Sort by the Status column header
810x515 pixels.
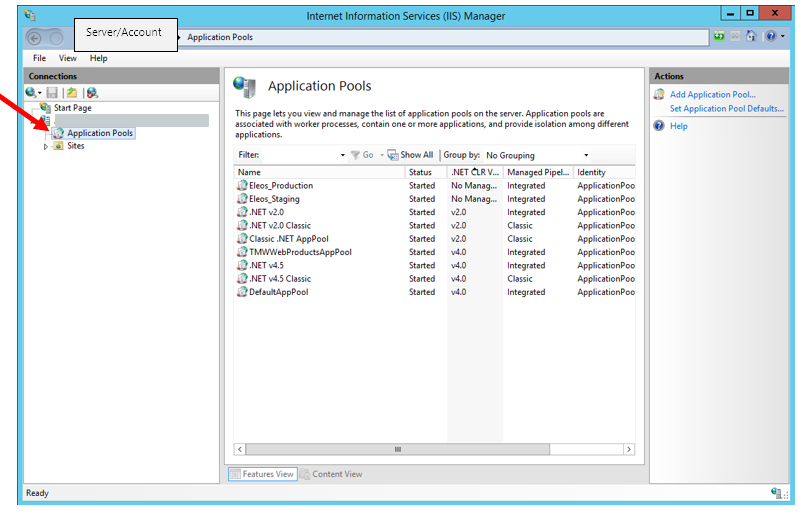426,173
